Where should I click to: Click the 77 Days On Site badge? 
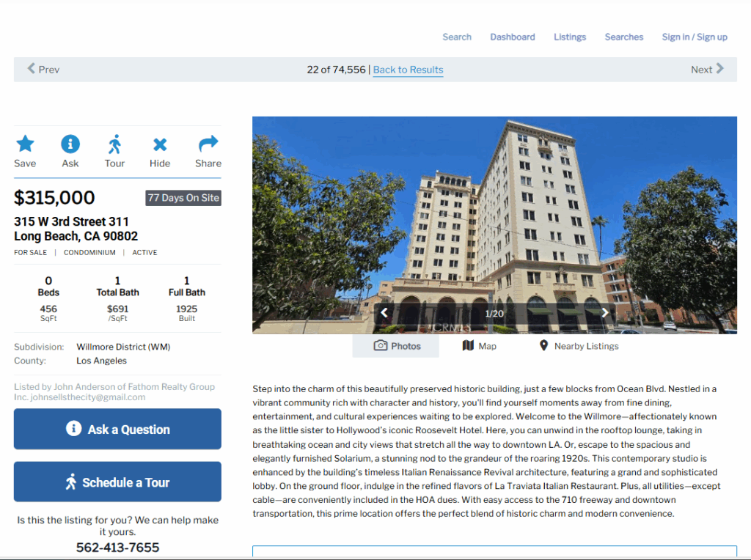tap(183, 198)
